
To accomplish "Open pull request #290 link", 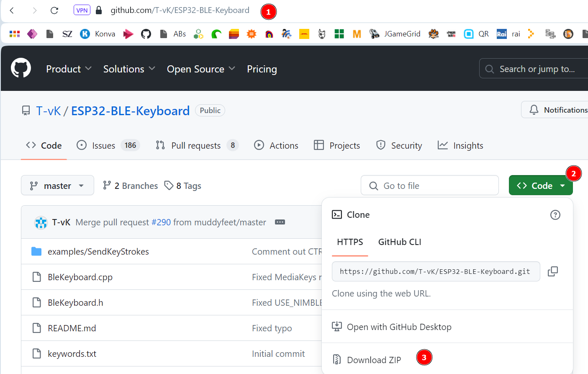I will pos(161,222).
